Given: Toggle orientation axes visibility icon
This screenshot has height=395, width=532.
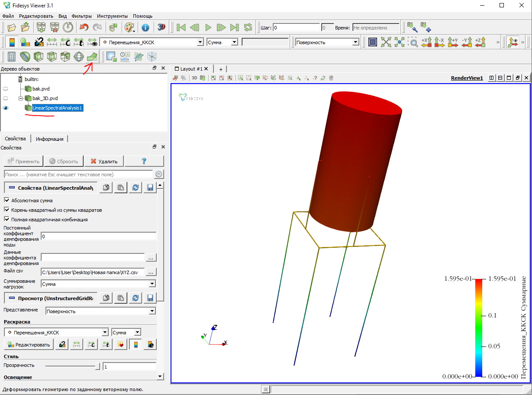Looking at the screenshot, I should (x=513, y=42).
